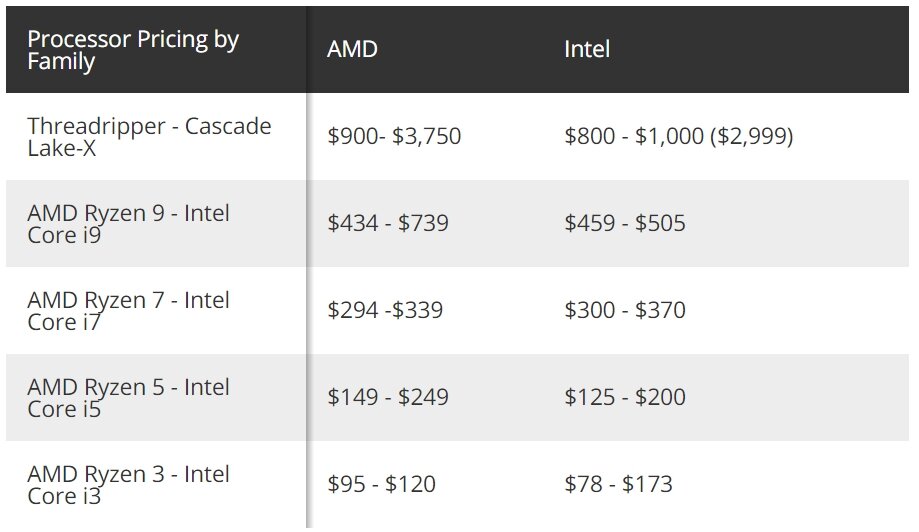
Task: Select the AMD Ryzen 9 - Intel Core i9 label
Action: pyautogui.click(x=128, y=224)
